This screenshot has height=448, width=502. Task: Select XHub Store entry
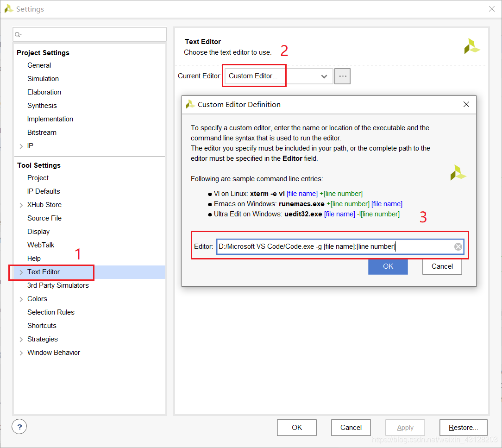click(44, 205)
